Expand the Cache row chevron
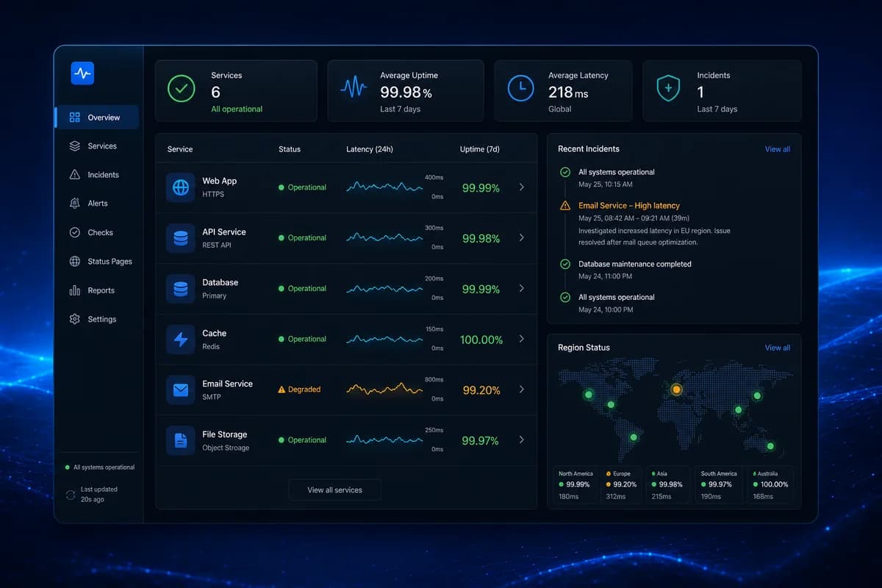The height and width of the screenshot is (588, 882). coord(522,339)
